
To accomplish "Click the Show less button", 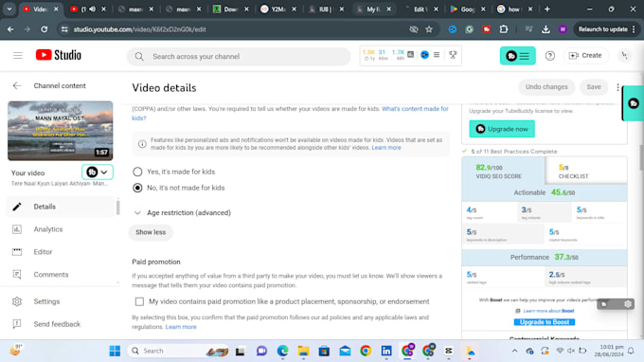I will [151, 232].
